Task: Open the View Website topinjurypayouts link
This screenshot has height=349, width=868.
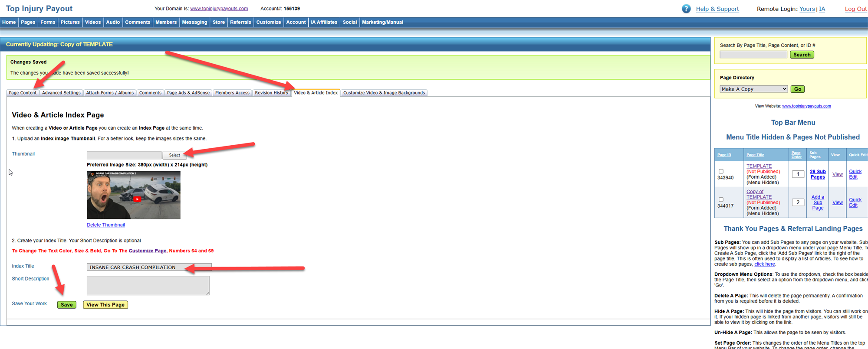Action: click(806, 106)
